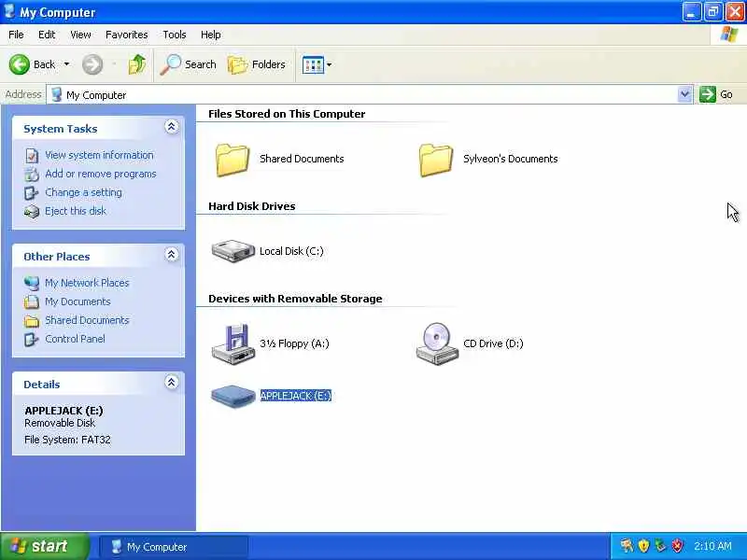Select the Local Disk (C:) drive icon
747x560 pixels.
[x=233, y=251]
